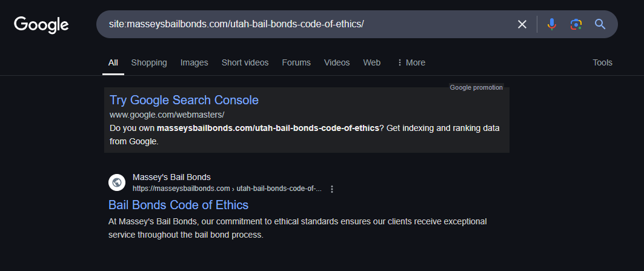Click the result snippet about ethical standards
This screenshot has height=271, width=644.
click(x=297, y=228)
